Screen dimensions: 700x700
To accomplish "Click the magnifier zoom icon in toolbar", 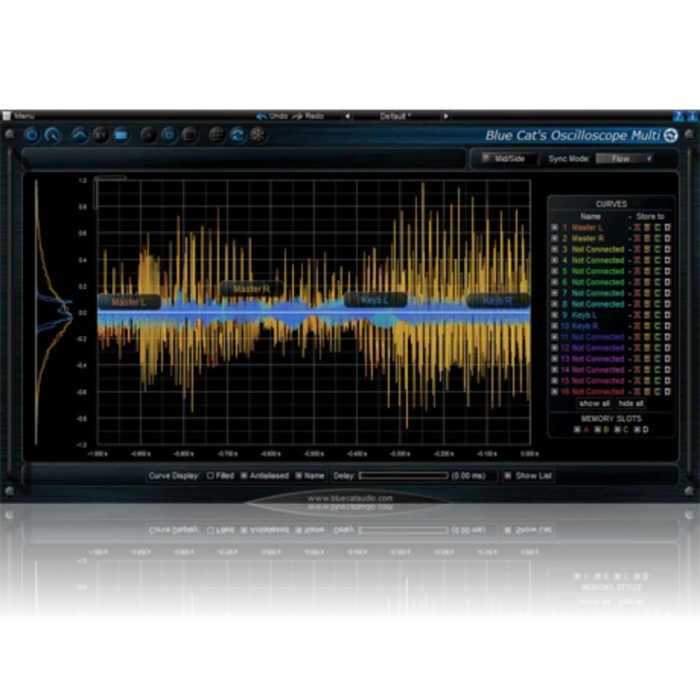I will click(53, 135).
